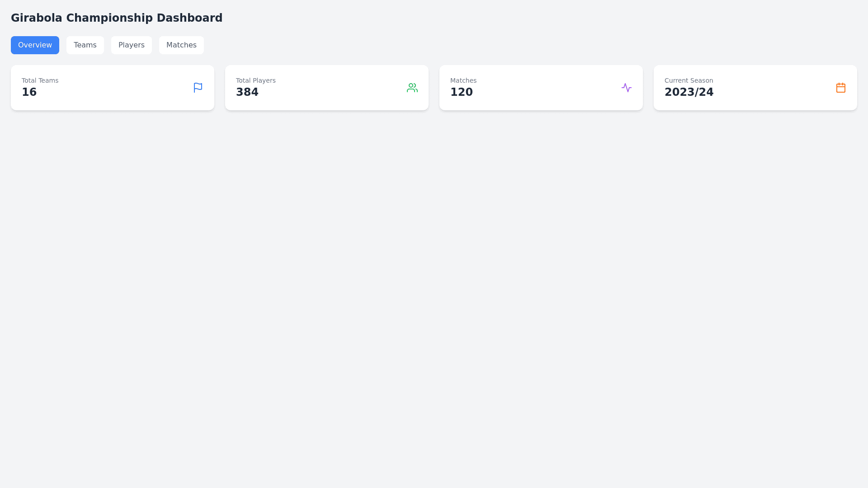Click the 384 players count
The height and width of the screenshot is (488, 868).
pos(247,92)
